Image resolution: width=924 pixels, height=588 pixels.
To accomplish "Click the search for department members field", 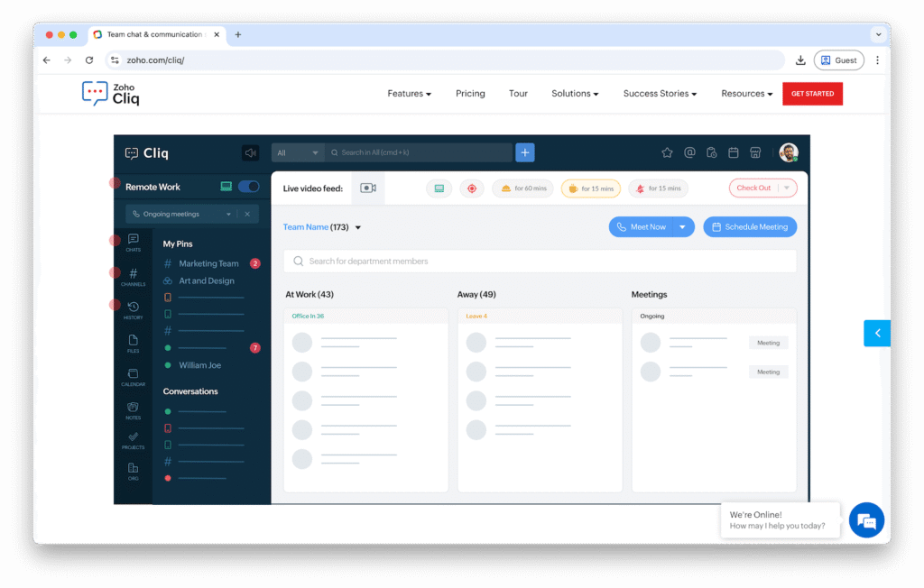I will click(x=540, y=262).
